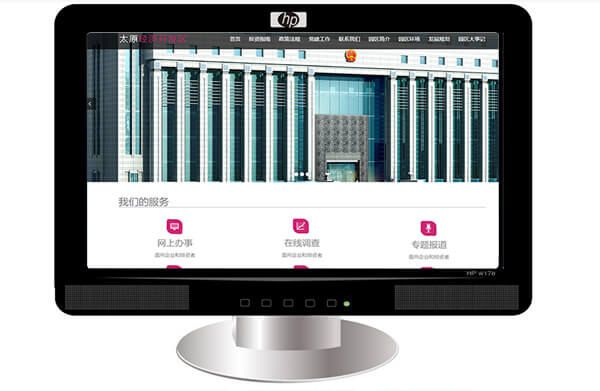Select 党建工作 in the top navigation
Screen dimensions: 600x391
click(319, 39)
